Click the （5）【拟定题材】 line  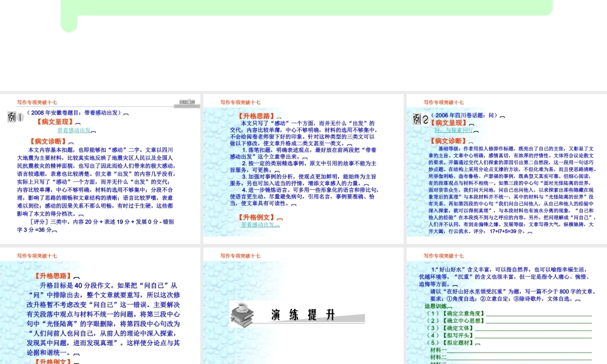452,343
